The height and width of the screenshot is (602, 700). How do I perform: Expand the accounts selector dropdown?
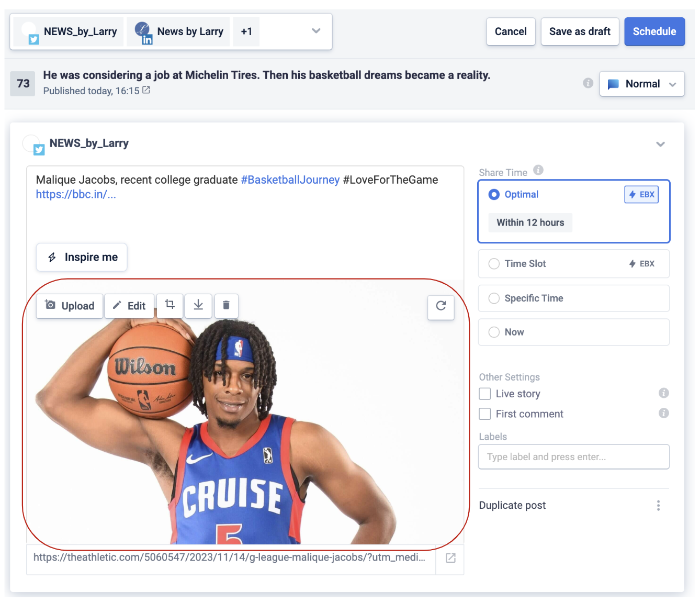[316, 31]
